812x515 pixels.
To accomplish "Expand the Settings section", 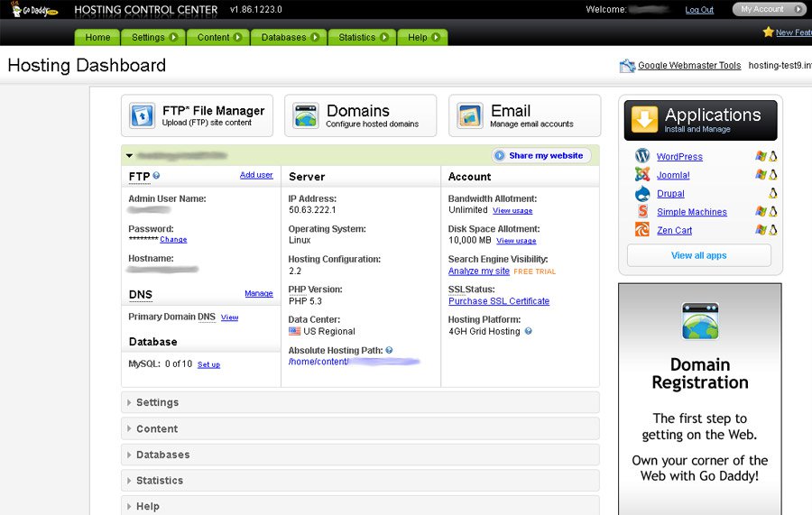I will coord(360,402).
